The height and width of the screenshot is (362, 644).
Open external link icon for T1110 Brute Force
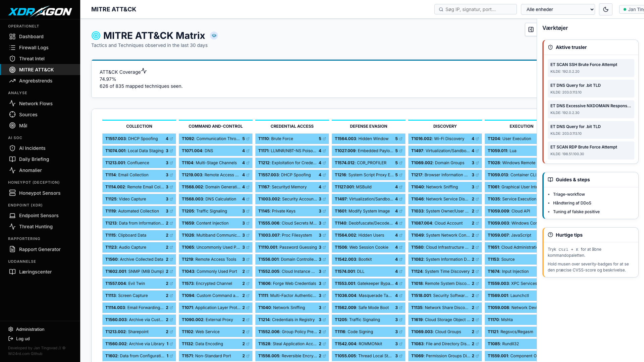[324, 139]
